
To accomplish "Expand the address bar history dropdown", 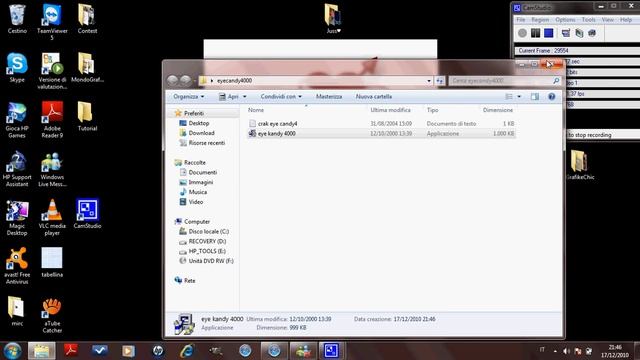I will (429, 81).
